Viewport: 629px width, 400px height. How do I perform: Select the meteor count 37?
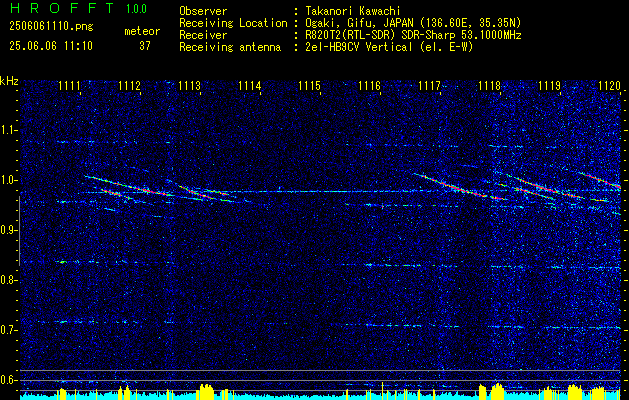[x=145, y=46]
